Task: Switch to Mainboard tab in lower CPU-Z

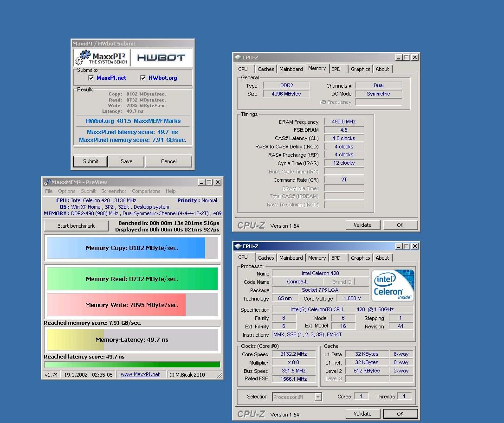Action: click(x=291, y=258)
